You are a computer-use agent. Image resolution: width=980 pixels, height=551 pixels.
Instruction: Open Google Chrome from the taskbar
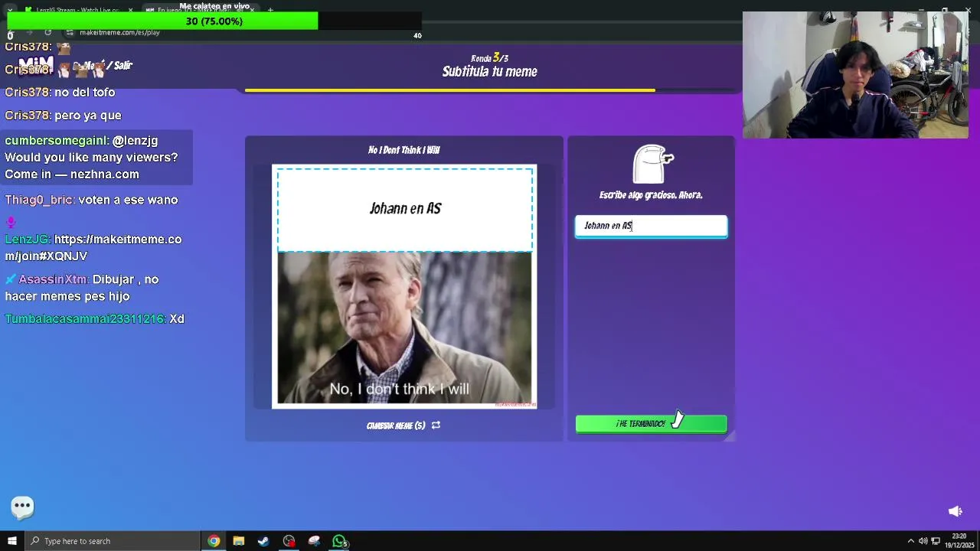point(214,541)
